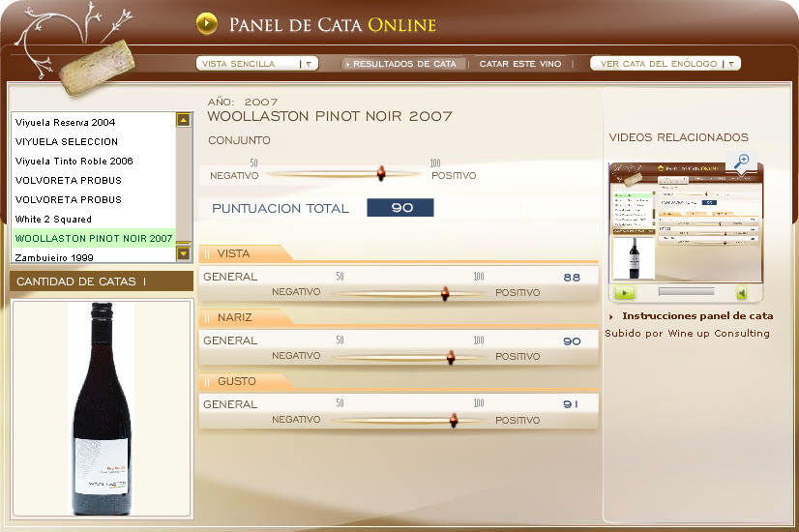Click the yellow play icon beside the title
Image resolution: width=799 pixels, height=532 pixels.
206,23
